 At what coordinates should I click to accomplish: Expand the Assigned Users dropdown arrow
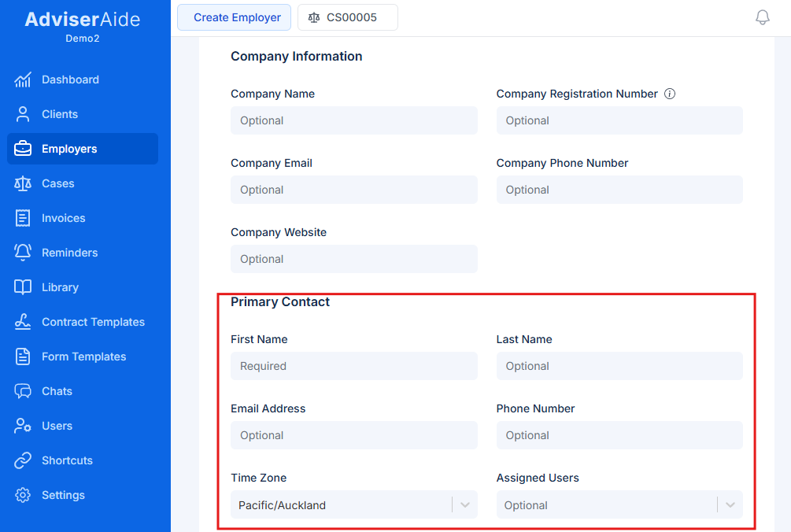click(x=730, y=504)
